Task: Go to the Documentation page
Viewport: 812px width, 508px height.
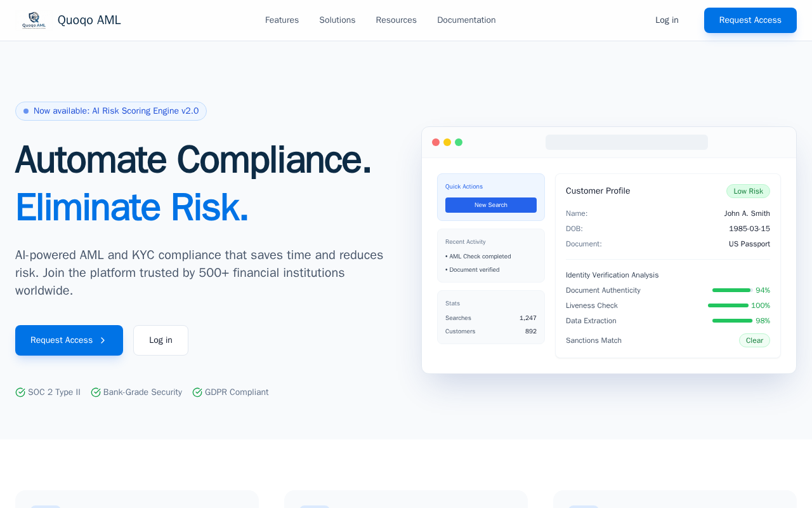Action: tap(466, 20)
